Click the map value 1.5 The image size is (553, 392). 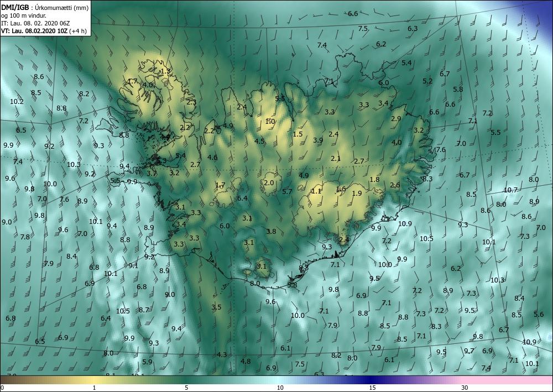click(x=298, y=134)
